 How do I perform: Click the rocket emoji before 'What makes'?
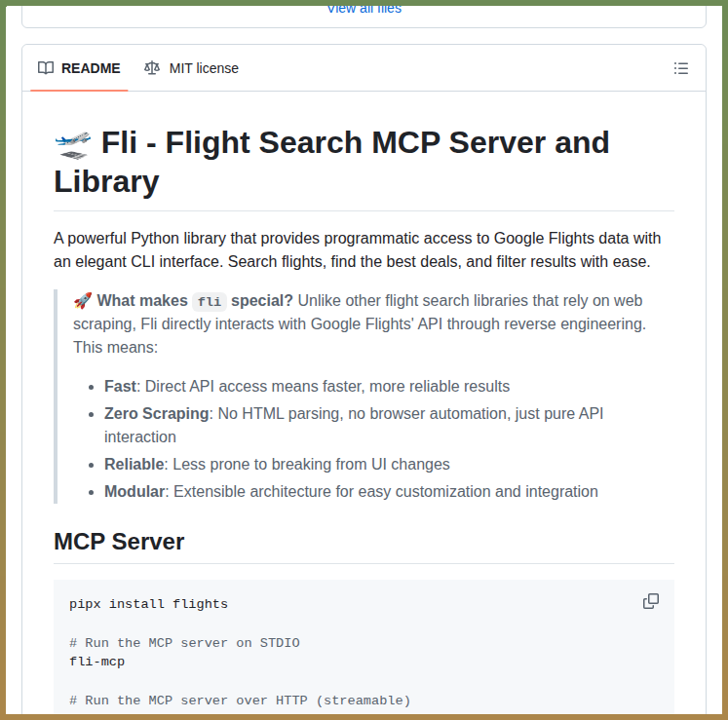point(83,300)
